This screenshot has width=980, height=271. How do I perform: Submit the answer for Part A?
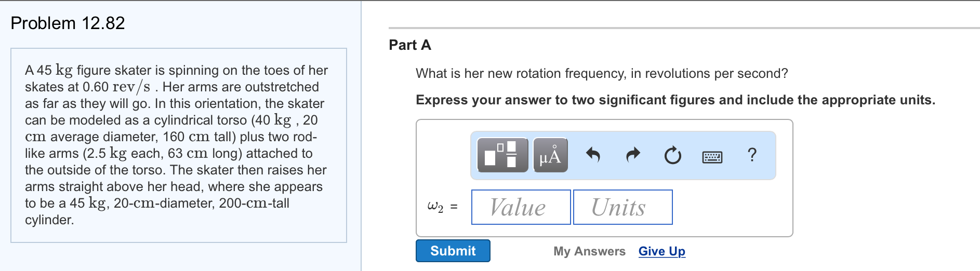tap(453, 251)
